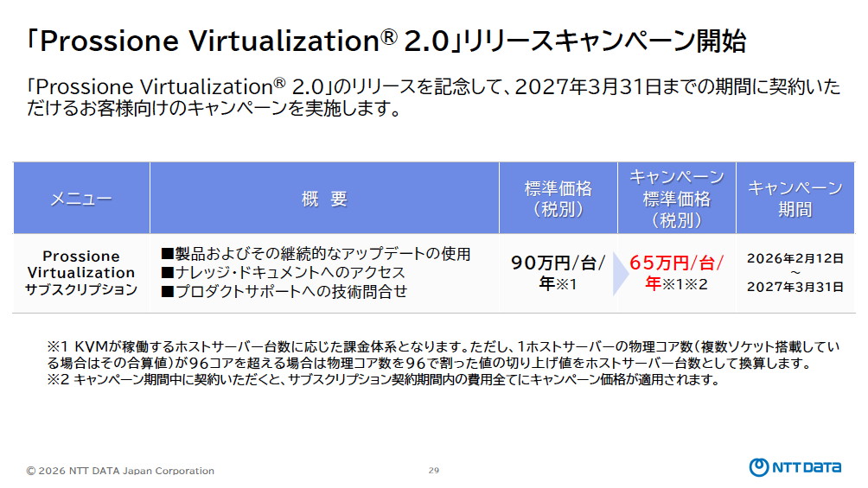
Task: Select the 'Prossione Virtualization サブスクリプション' cell
Action: 81,273
